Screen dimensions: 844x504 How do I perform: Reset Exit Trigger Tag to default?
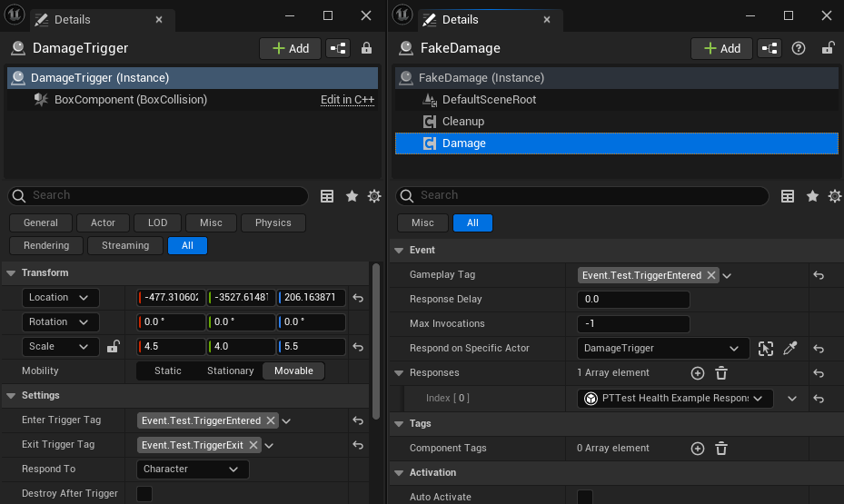[x=358, y=445]
